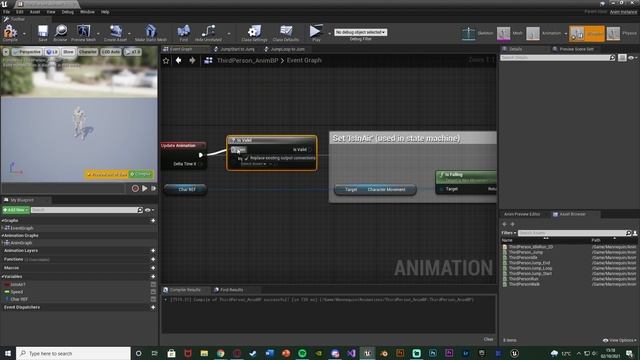Screen dimensions: 640x360
Task: Browse to asset in Content Browser
Action: pyautogui.click(x=60, y=33)
